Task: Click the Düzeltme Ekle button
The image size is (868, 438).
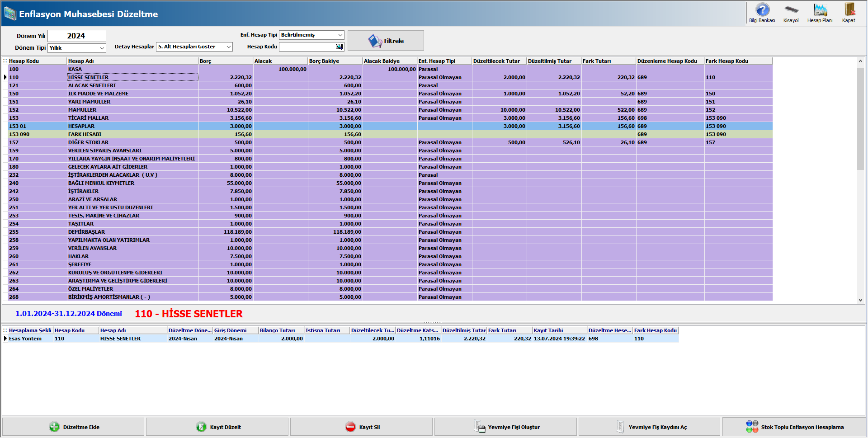Action: pyautogui.click(x=73, y=427)
